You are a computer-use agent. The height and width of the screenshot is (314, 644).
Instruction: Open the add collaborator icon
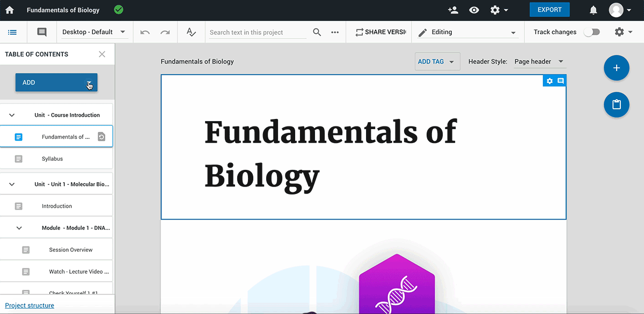pyautogui.click(x=453, y=10)
